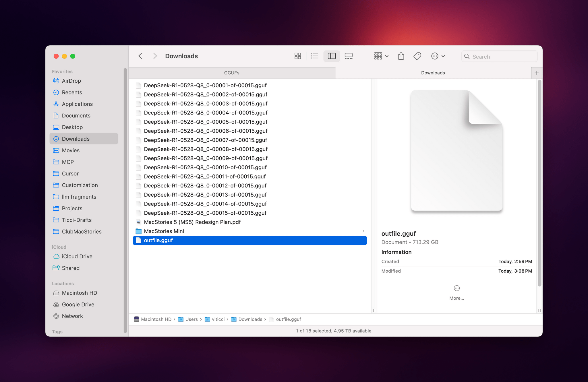Open Applications in the sidebar
This screenshot has height=382, width=588.
(84, 104)
